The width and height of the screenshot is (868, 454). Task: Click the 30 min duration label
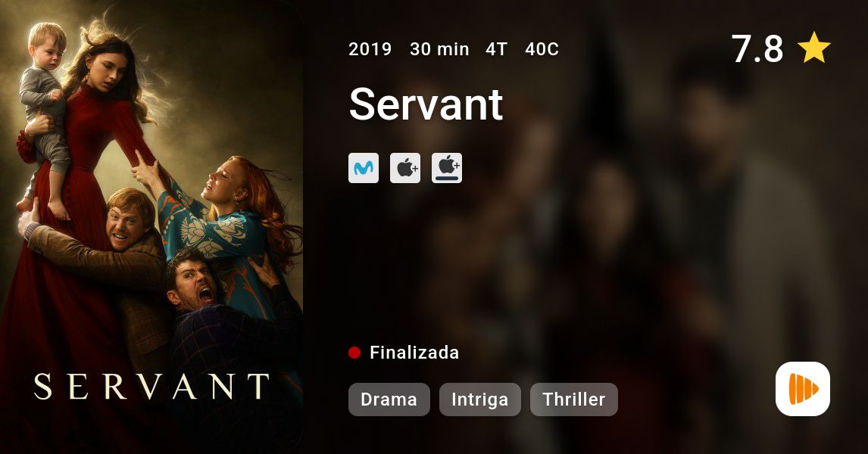coord(439,49)
